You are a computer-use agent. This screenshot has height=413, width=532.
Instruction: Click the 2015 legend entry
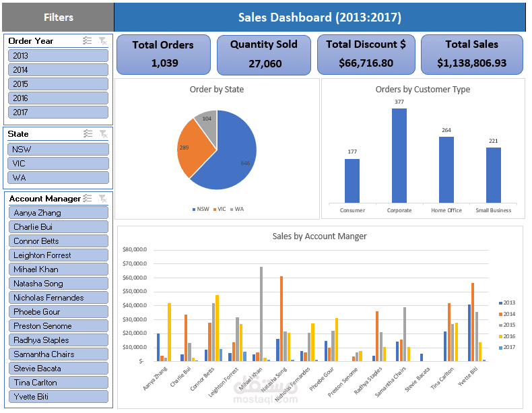pos(507,325)
